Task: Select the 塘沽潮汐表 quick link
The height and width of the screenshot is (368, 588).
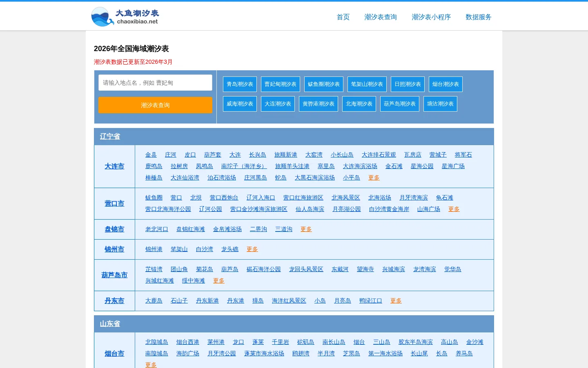Action: [x=440, y=104]
